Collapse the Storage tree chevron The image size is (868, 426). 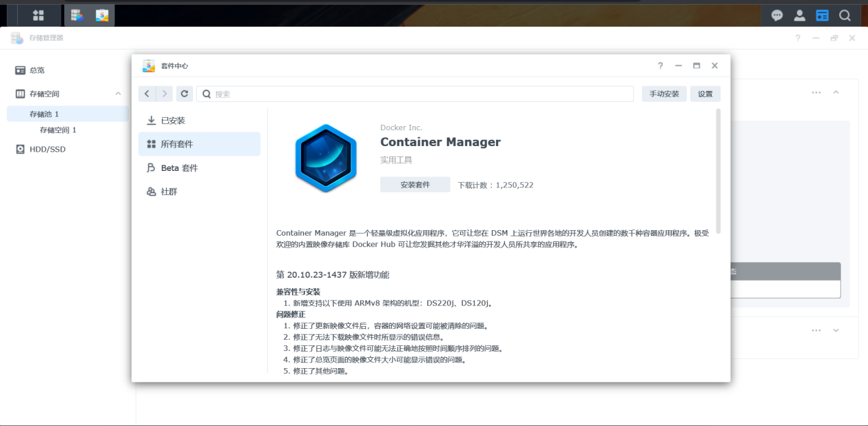[x=118, y=94]
